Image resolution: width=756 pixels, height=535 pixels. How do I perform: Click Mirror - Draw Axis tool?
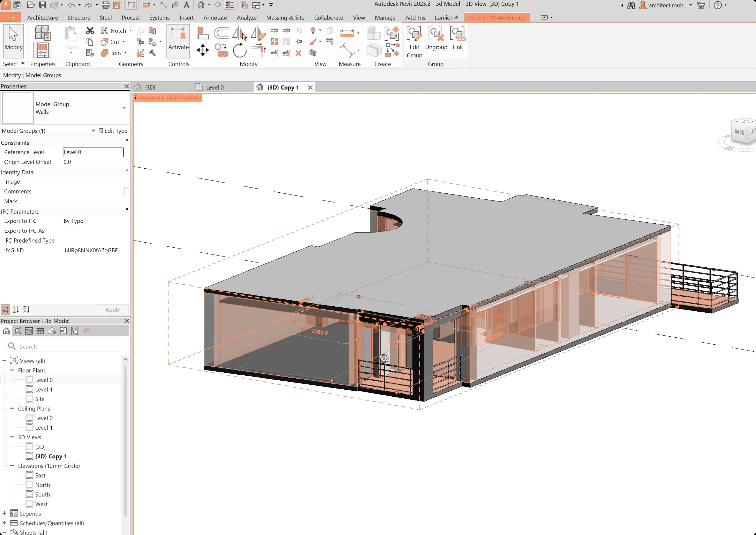tap(258, 33)
